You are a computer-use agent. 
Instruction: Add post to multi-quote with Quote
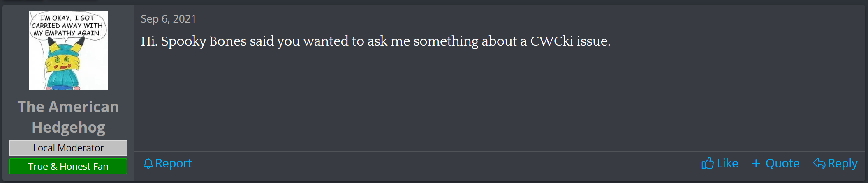782,163
